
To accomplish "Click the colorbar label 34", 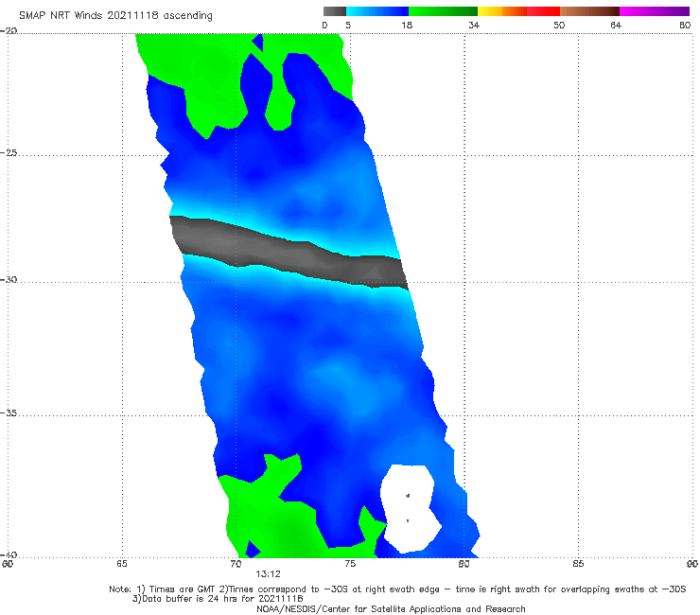I will point(474,25).
